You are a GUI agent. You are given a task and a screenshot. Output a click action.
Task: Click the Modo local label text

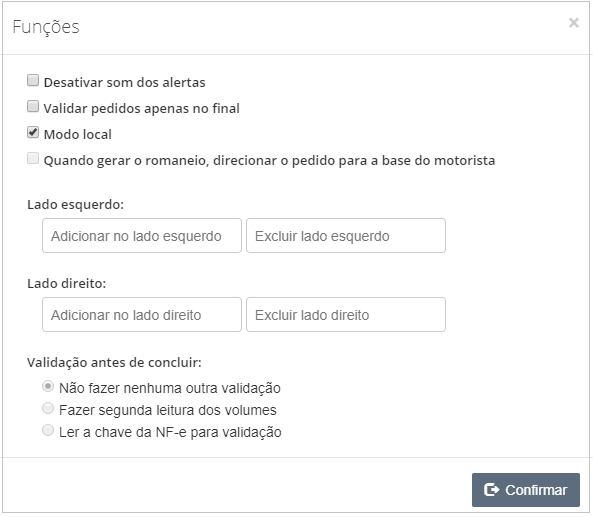click(x=78, y=135)
